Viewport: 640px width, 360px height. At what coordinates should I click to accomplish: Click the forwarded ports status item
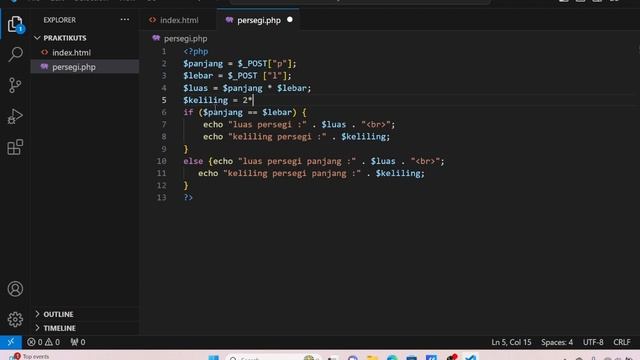coord(78,342)
